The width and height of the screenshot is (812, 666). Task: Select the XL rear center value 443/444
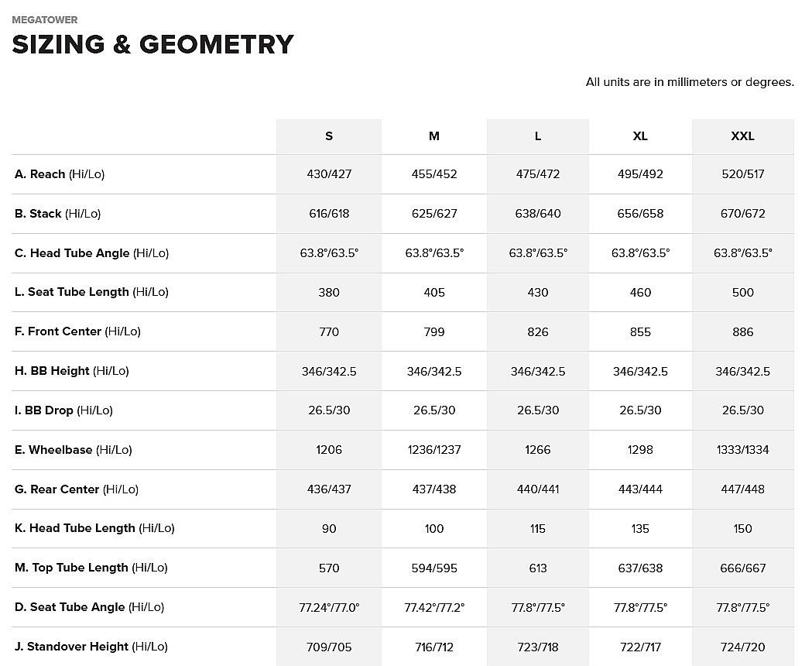pos(640,489)
